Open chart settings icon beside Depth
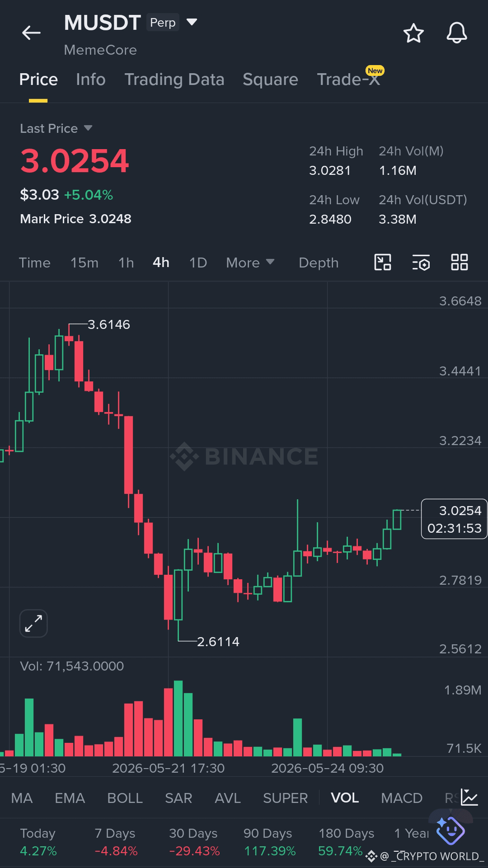The width and height of the screenshot is (488, 868). [421, 262]
